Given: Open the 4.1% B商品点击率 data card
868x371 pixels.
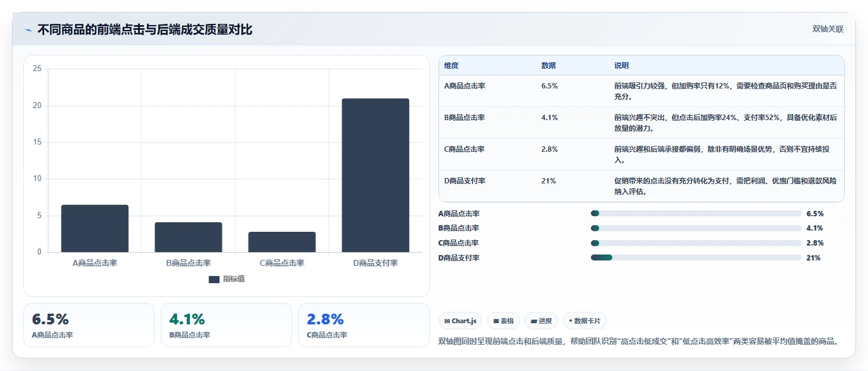Looking at the screenshot, I should (226, 325).
